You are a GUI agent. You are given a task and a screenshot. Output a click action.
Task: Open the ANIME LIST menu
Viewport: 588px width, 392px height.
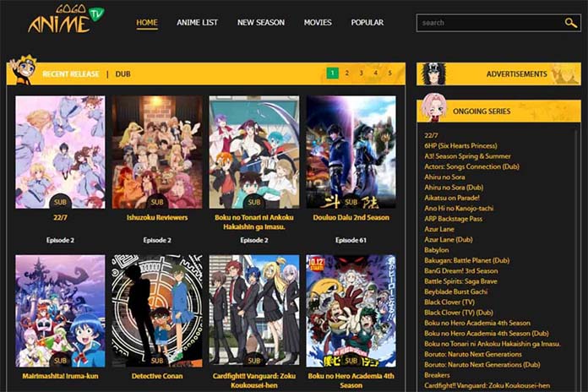[x=197, y=23]
